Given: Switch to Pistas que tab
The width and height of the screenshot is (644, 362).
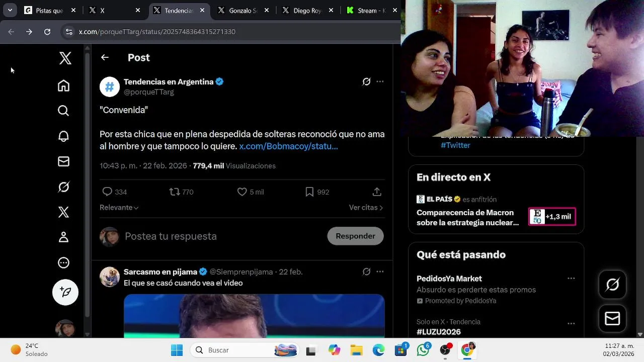Looking at the screenshot, I should 49,11.
